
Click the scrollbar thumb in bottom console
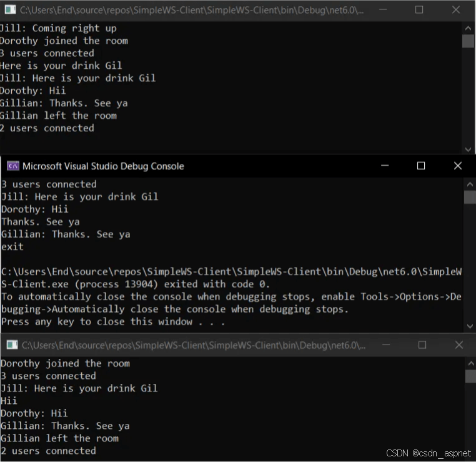pos(471,376)
